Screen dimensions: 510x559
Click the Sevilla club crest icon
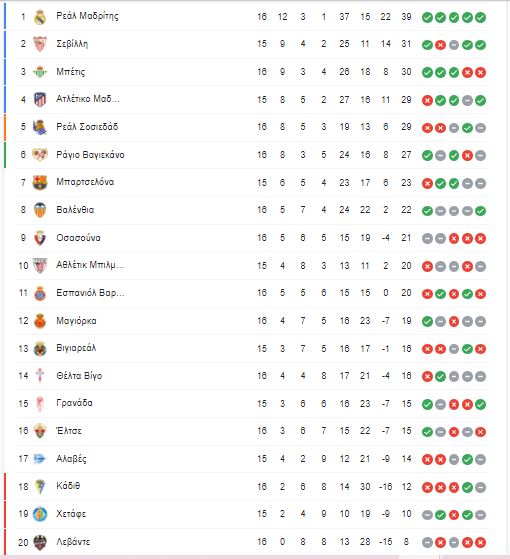point(40,44)
